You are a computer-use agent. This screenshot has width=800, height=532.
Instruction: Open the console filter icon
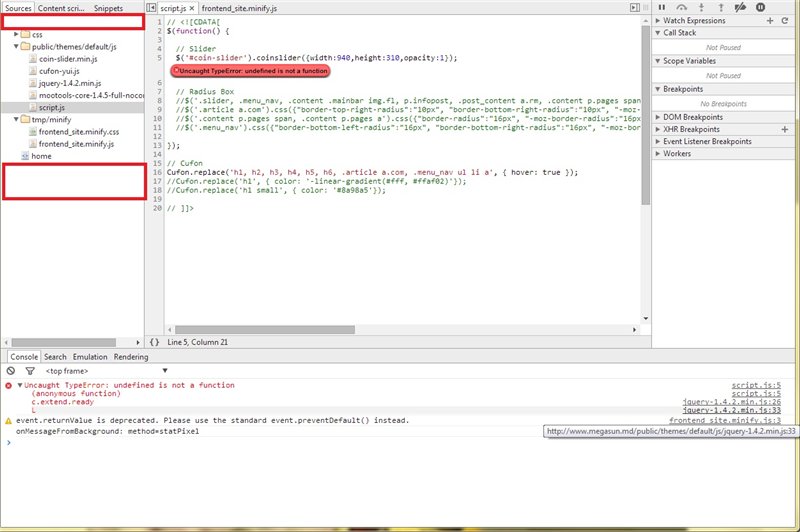pos(28,371)
